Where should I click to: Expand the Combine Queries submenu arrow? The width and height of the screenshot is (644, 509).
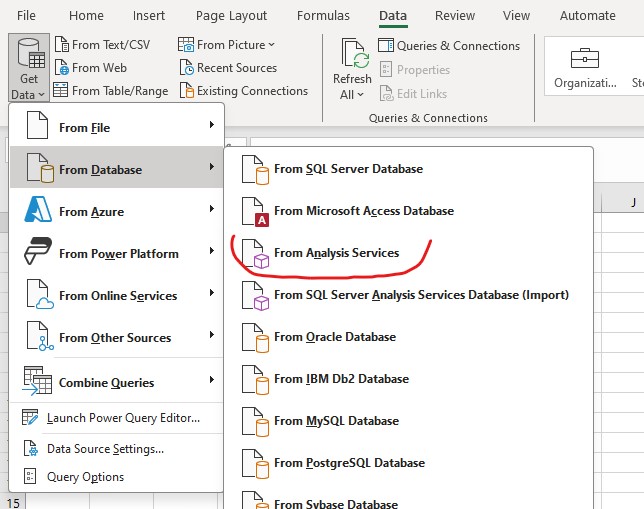tap(212, 379)
